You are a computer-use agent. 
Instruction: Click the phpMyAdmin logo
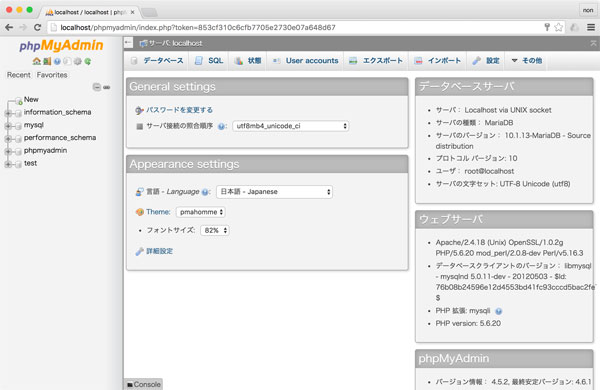(61, 45)
